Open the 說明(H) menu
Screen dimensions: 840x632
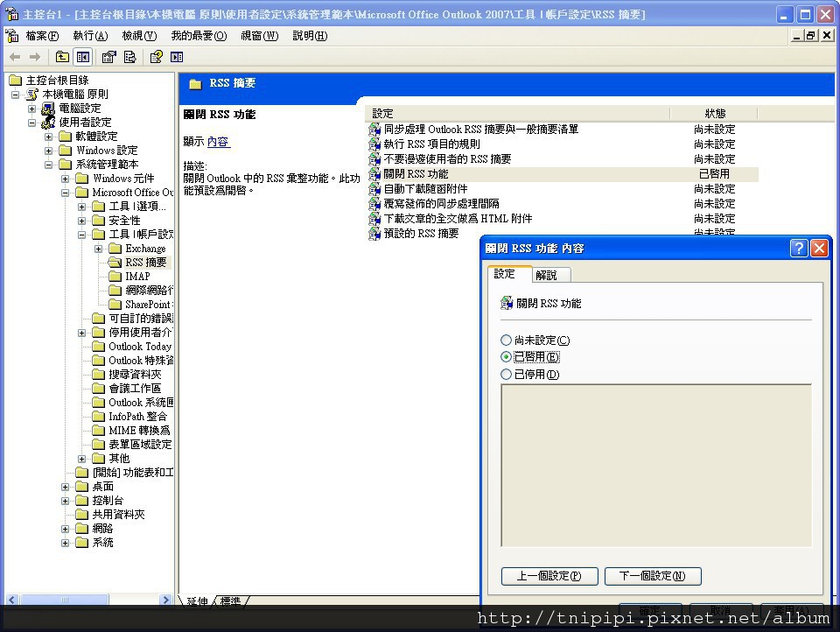310,36
